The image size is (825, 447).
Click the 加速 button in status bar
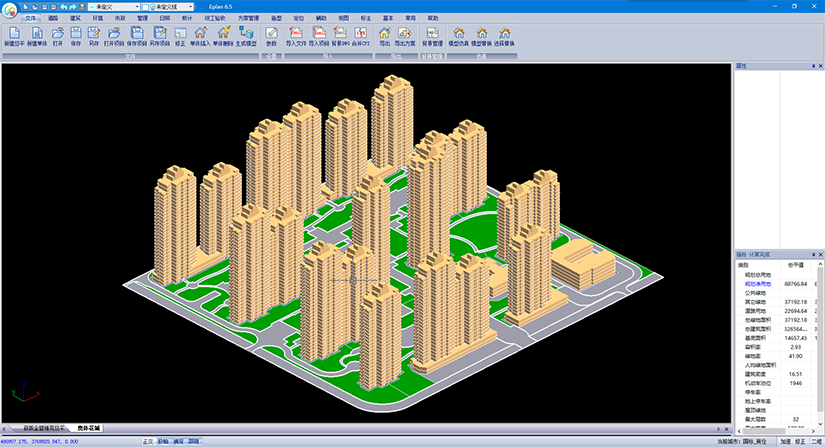point(785,441)
